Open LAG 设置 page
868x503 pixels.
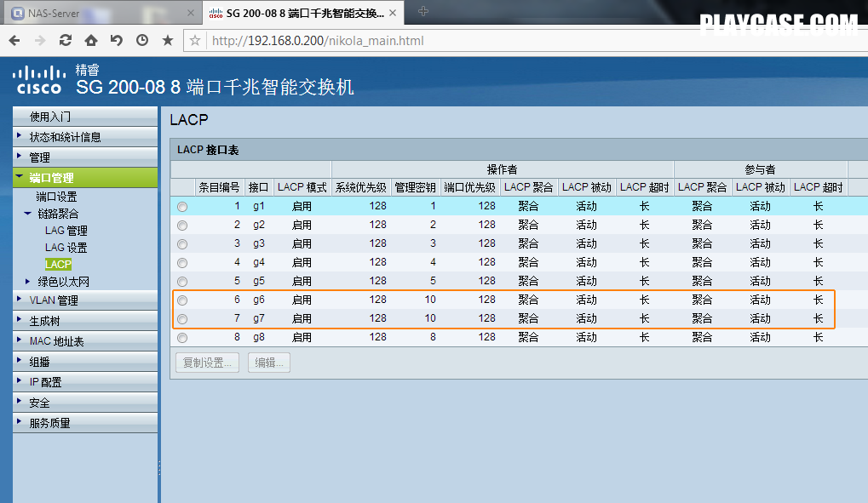66,248
